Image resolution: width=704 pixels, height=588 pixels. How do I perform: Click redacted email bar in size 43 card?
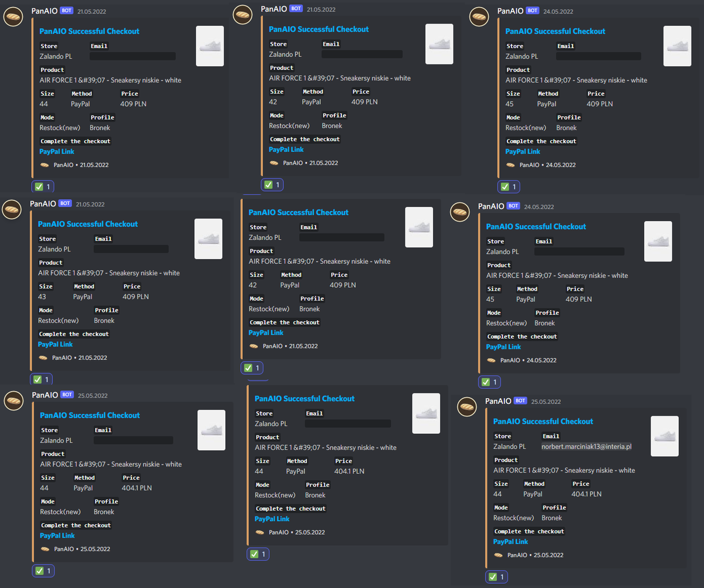click(131, 249)
